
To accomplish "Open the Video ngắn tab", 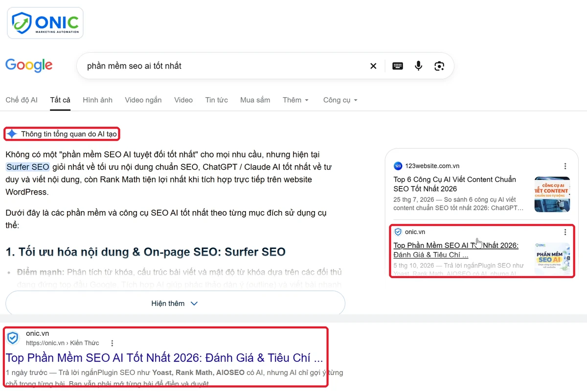I will 143,100.
